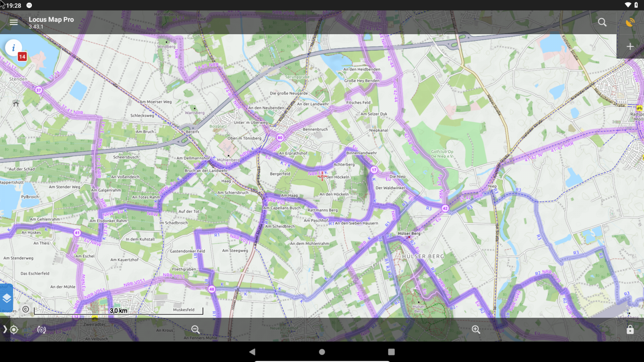Select cycle node 80 on the map
This screenshot has width=644, height=362.
tap(280, 138)
